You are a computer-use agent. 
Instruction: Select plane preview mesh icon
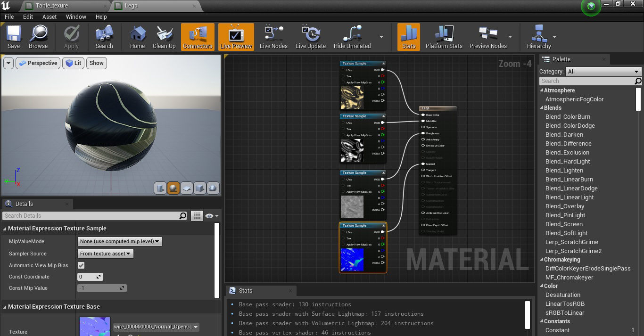[187, 188]
